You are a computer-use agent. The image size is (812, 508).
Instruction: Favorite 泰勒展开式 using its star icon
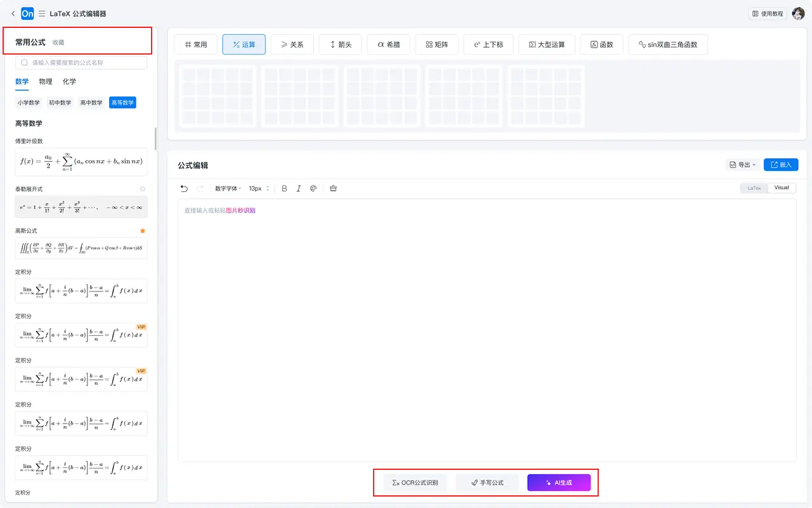[143, 188]
